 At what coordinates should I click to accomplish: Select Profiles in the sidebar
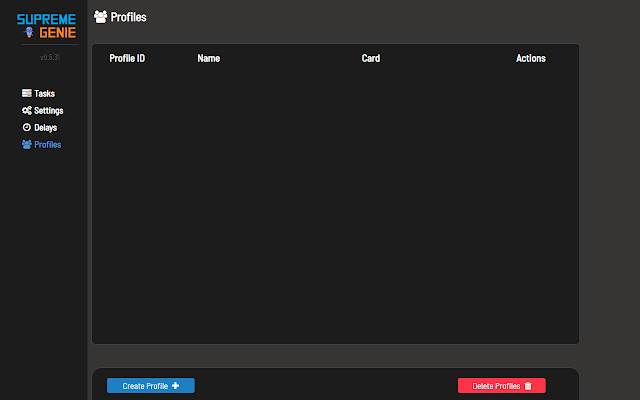pos(42,144)
